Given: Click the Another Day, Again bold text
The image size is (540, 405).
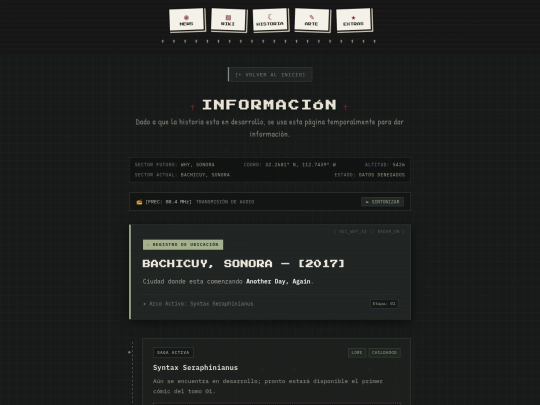Looking at the screenshot, I should pos(278,282).
